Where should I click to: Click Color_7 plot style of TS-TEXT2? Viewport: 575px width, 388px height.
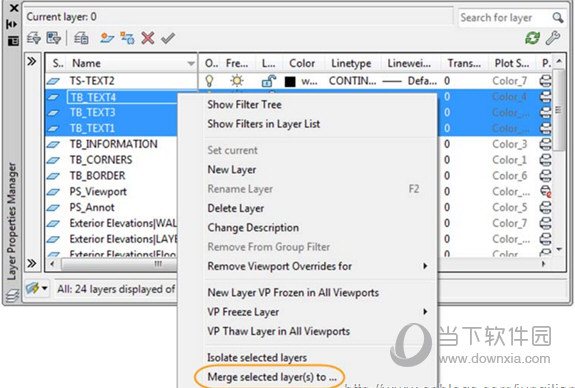[x=510, y=81]
